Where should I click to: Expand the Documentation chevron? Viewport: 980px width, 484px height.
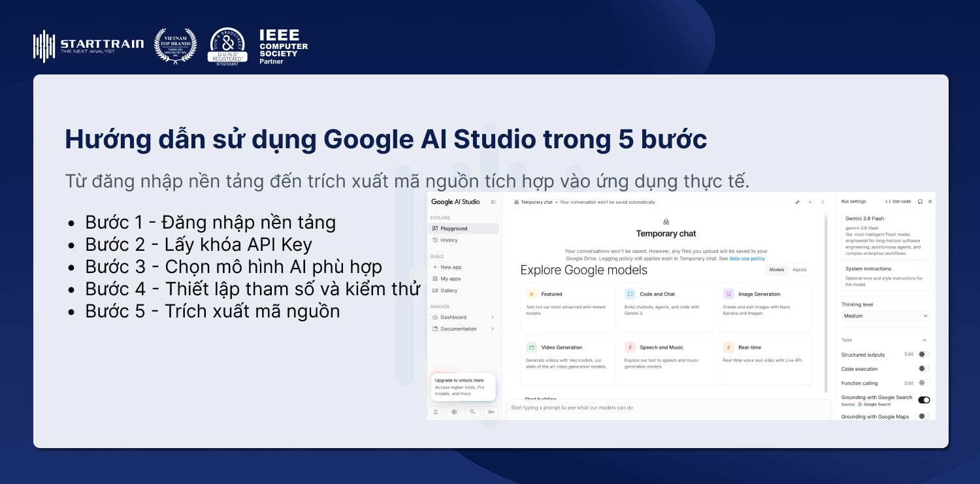coord(492,329)
